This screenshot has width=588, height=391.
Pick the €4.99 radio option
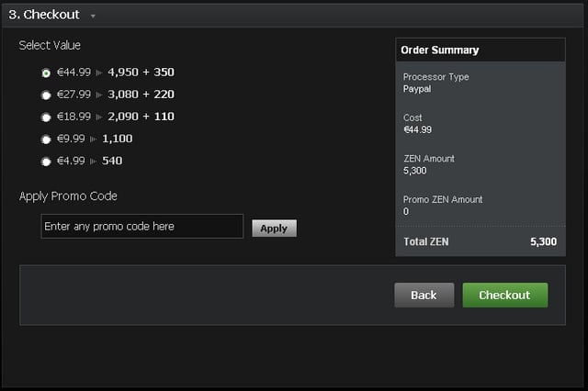click(46, 162)
